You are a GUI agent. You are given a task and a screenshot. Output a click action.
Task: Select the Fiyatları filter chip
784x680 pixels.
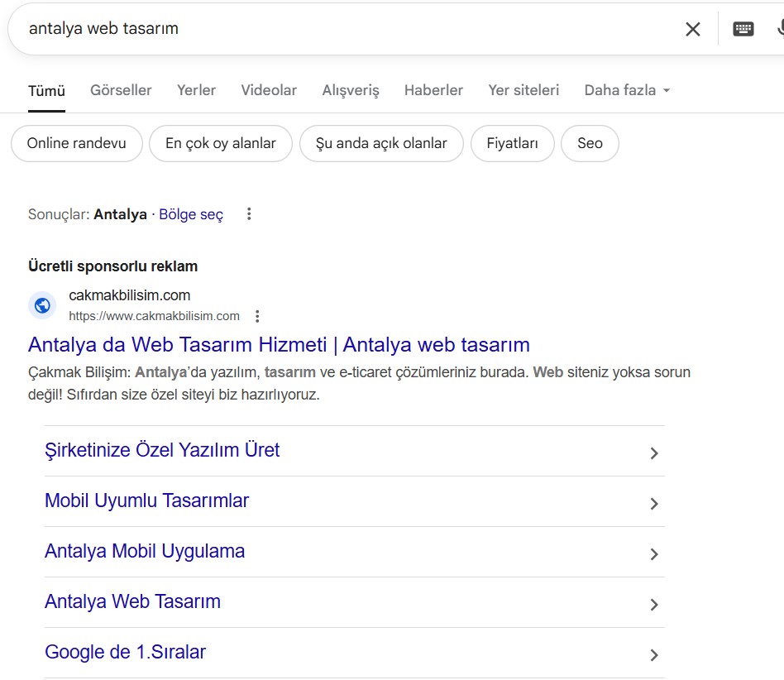(512, 143)
